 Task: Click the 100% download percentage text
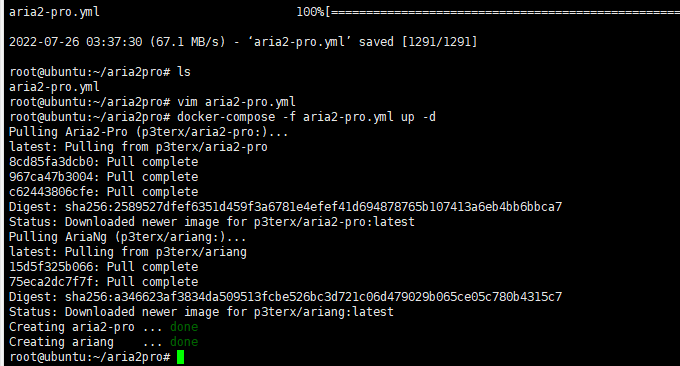pyautogui.click(x=310, y=12)
